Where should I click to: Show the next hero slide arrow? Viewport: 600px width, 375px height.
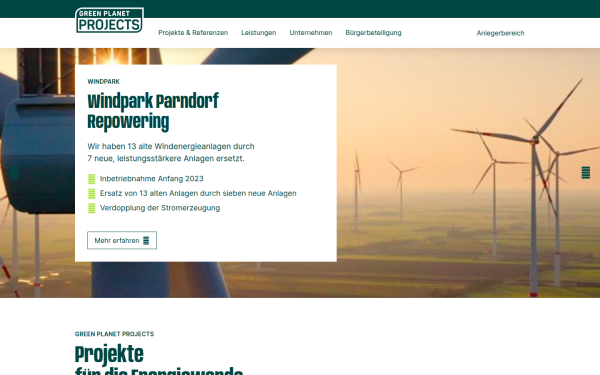coord(585,173)
